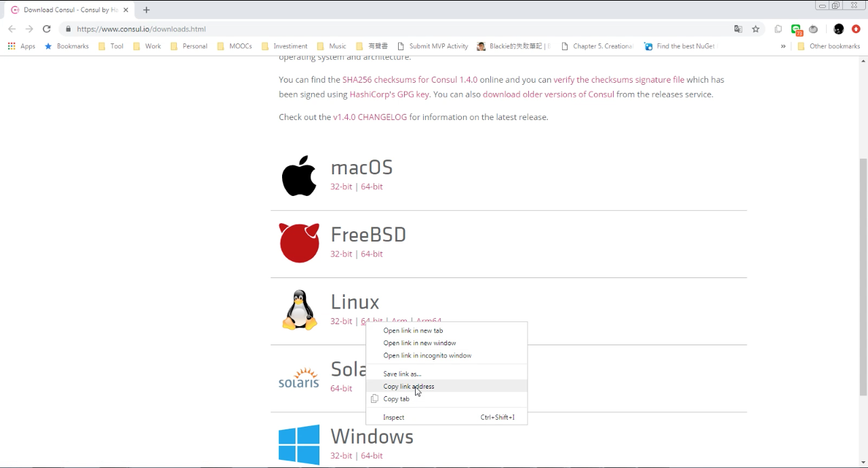Viewport: 868px width, 468px height.
Task: Open the MOOCs bookmark folder
Action: pyautogui.click(x=235, y=46)
